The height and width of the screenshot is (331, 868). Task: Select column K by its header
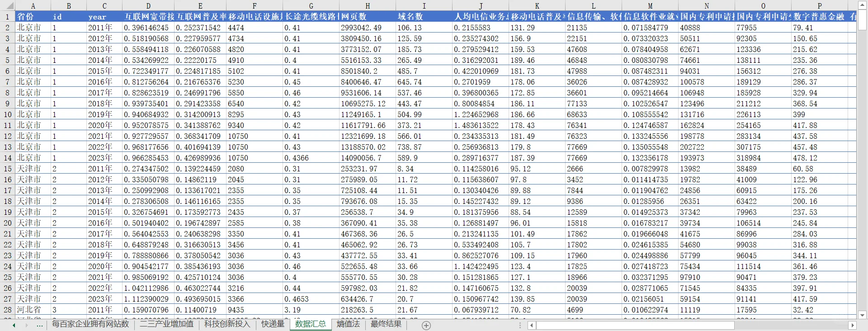pos(537,6)
